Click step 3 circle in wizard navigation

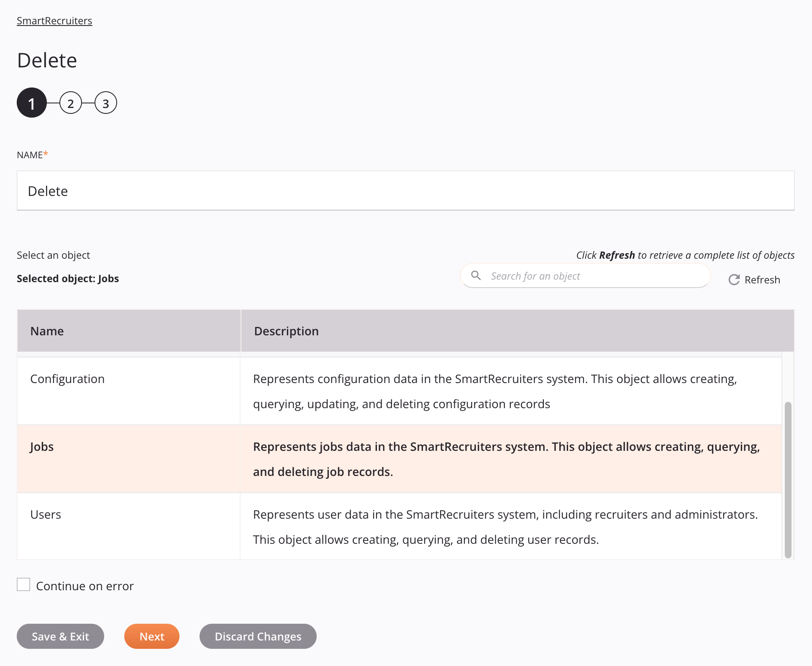[105, 103]
